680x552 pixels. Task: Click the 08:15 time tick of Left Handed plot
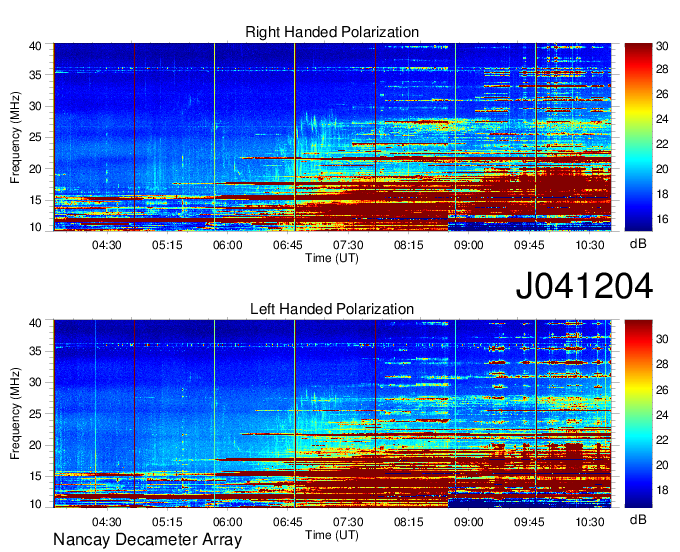[x=409, y=522]
